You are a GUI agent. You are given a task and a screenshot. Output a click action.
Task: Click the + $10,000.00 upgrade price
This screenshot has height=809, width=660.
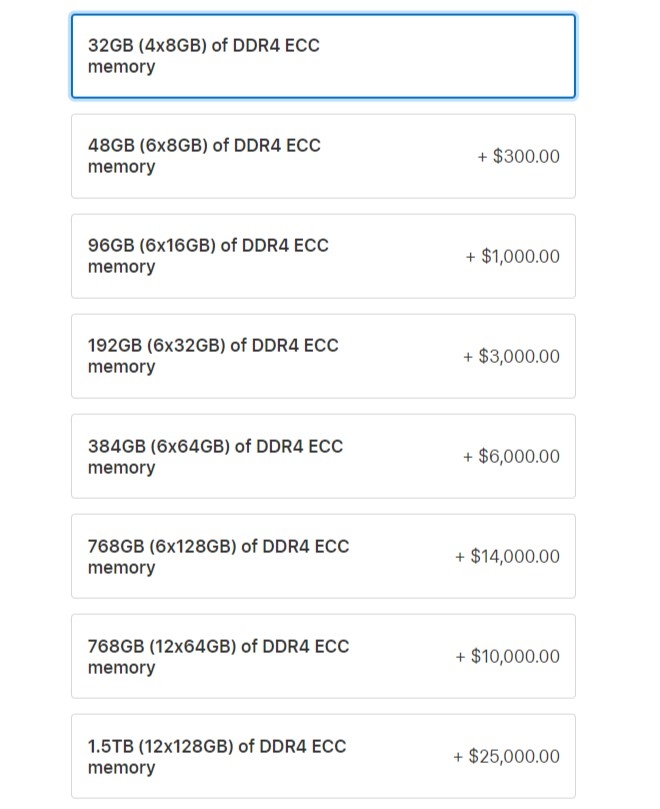point(507,656)
